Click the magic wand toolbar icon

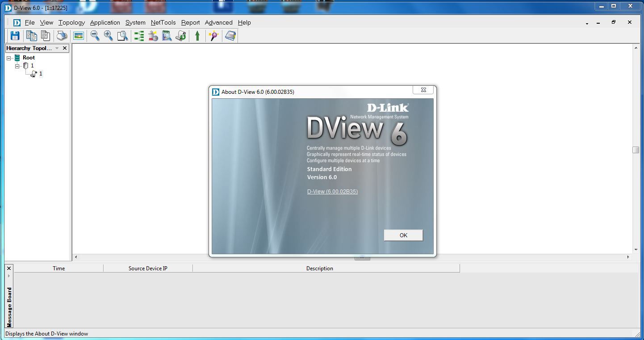214,36
